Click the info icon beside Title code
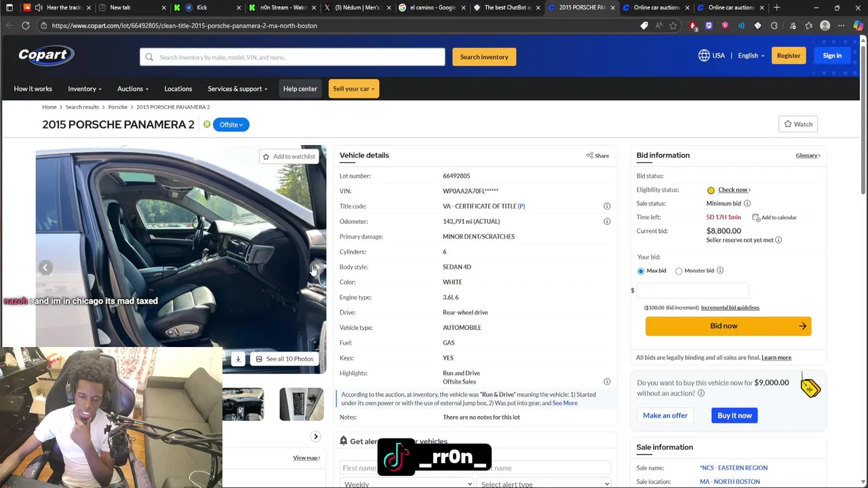 click(607, 206)
